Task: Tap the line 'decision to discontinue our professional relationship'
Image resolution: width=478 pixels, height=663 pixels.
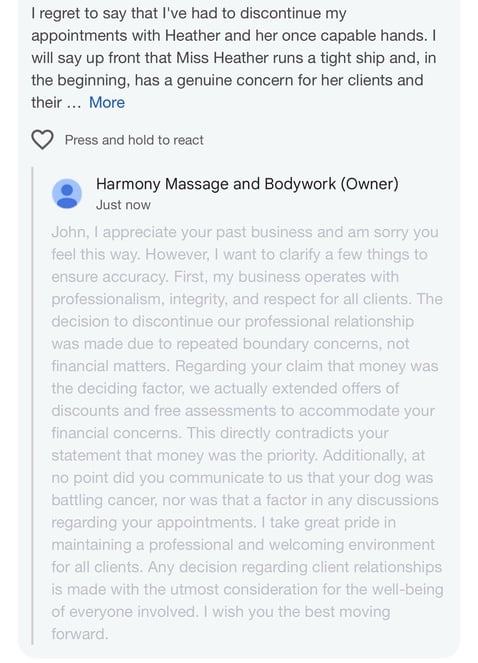Action: tap(233, 321)
